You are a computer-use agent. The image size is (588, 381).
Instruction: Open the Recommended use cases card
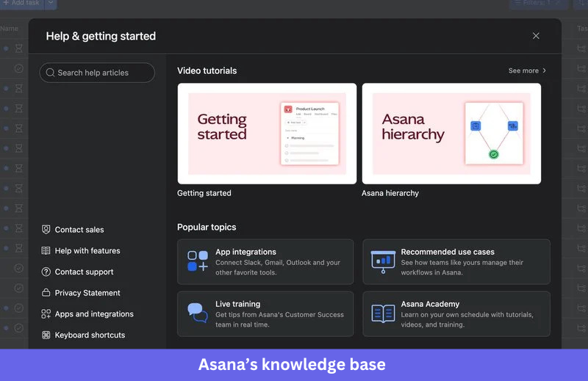tap(456, 262)
